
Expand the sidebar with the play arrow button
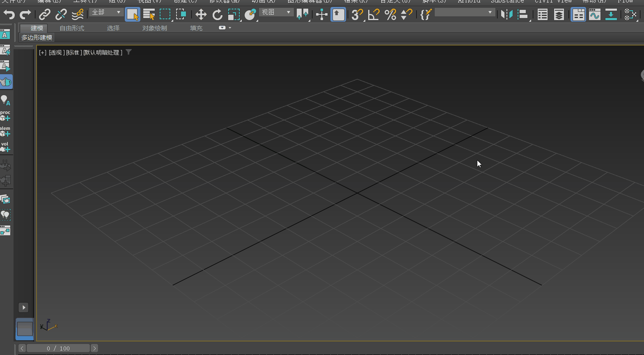[x=23, y=307]
